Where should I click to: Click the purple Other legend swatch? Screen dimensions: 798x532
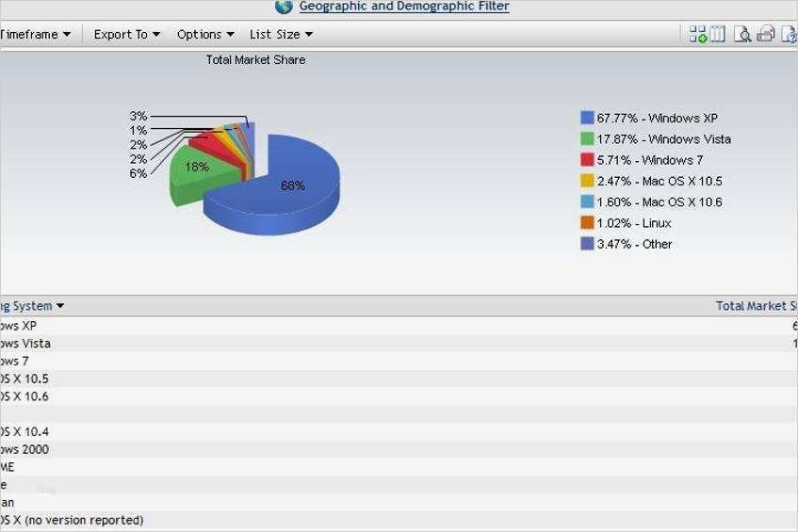[587, 244]
